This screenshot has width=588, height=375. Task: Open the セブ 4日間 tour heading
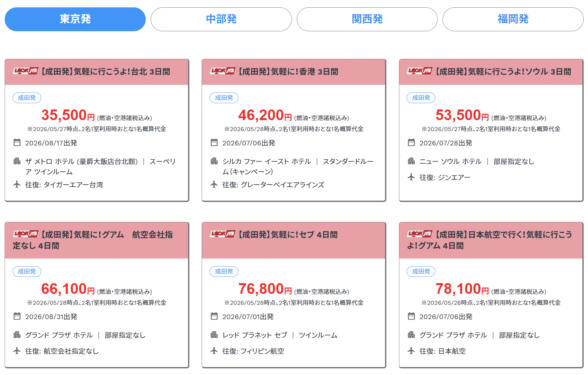(288, 235)
